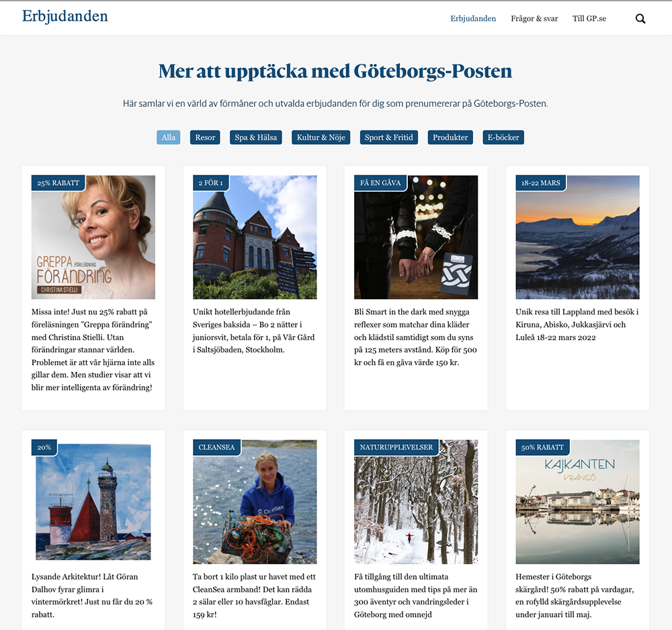672x630 pixels.
Task: Open the Greppa Förändring lecture image
Action: (x=93, y=237)
